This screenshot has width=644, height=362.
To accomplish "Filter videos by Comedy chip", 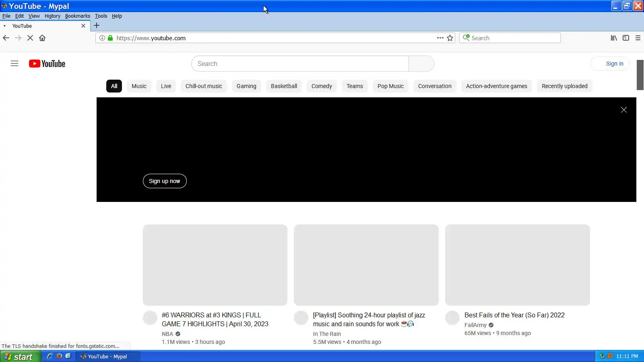I will pyautogui.click(x=322, y=86).
